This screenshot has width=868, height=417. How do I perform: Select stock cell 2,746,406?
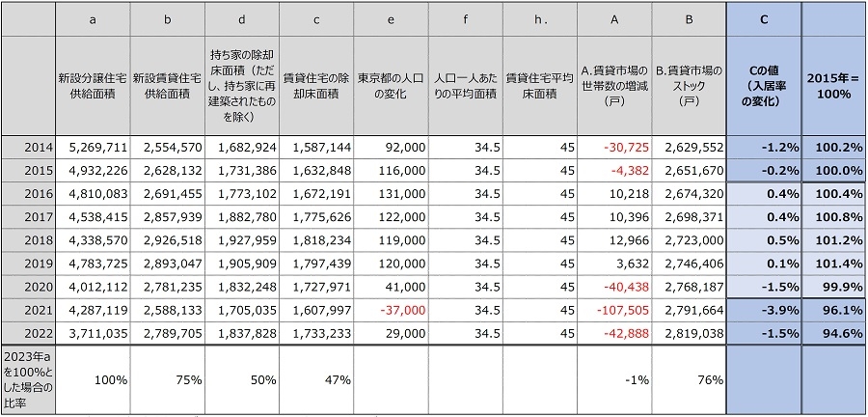(689, 264)
